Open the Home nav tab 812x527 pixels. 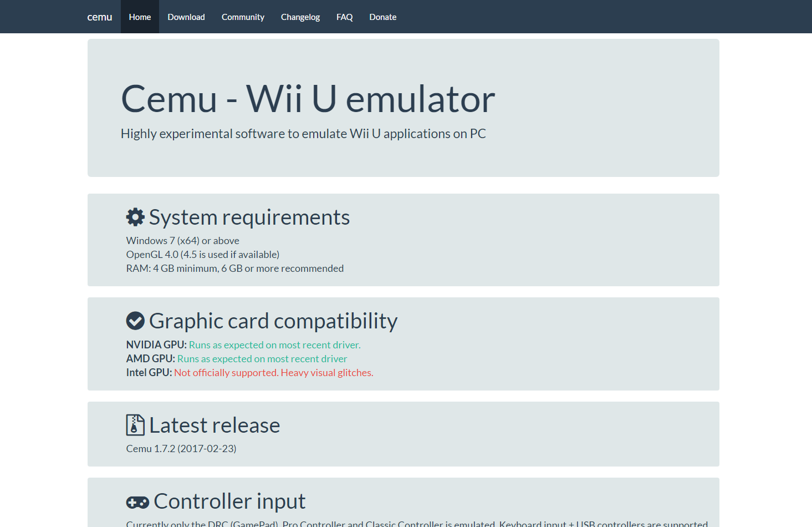click(x=140, y=17)
